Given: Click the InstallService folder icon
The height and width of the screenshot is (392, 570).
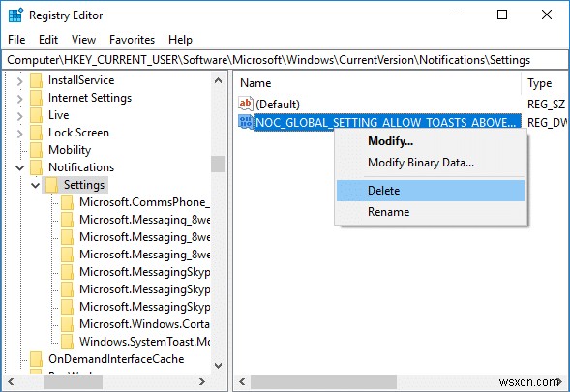Looking at the screenshot, I should (x=36, y=80).
